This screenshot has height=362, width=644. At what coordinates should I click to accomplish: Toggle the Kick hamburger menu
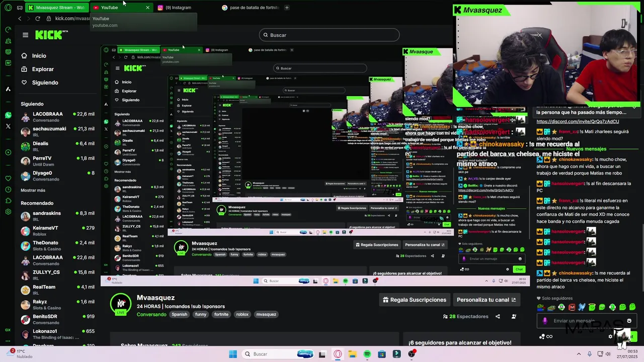click(x=25, y=35)
